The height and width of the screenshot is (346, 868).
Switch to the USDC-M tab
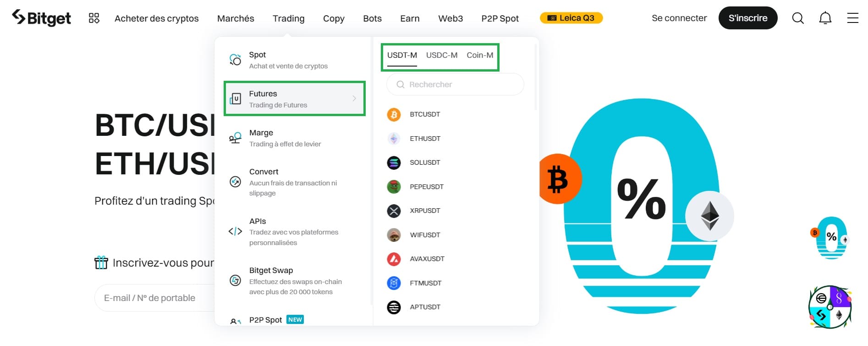click(x=441, y=55)
